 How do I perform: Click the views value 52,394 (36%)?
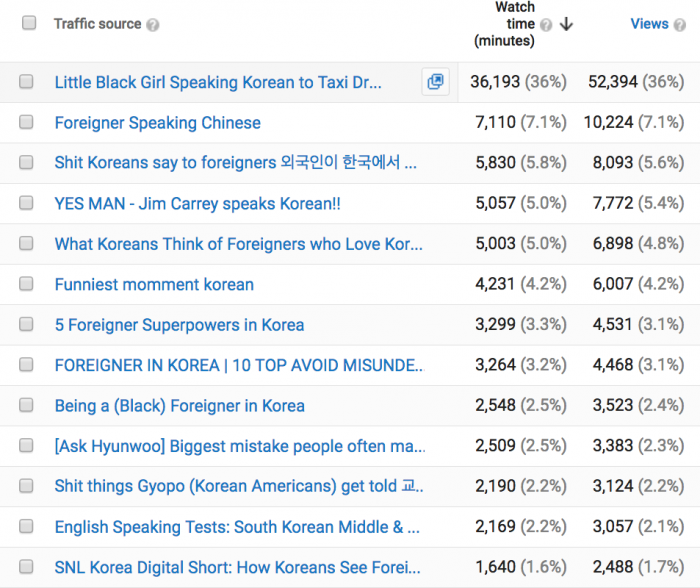(x=636, y=82)
